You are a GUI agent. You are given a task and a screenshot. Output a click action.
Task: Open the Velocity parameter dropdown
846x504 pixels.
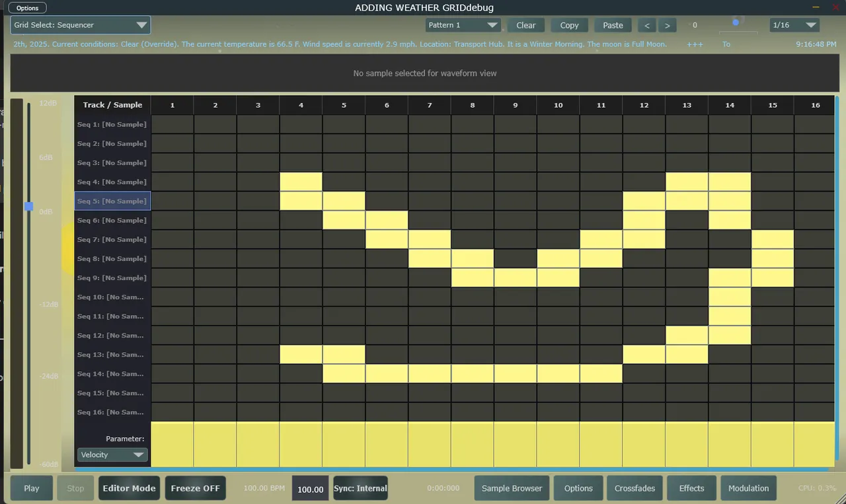click(x=112, y=454)
